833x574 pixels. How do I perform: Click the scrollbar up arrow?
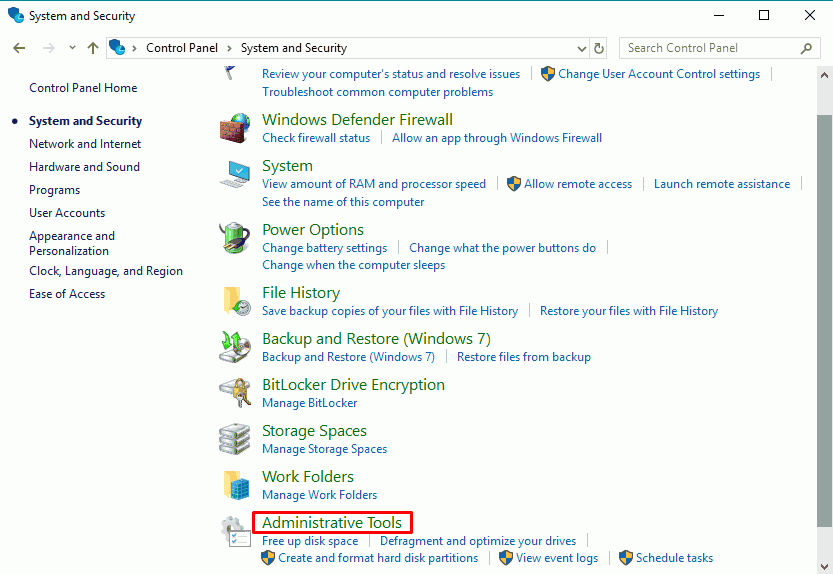[x=824, y=75]
